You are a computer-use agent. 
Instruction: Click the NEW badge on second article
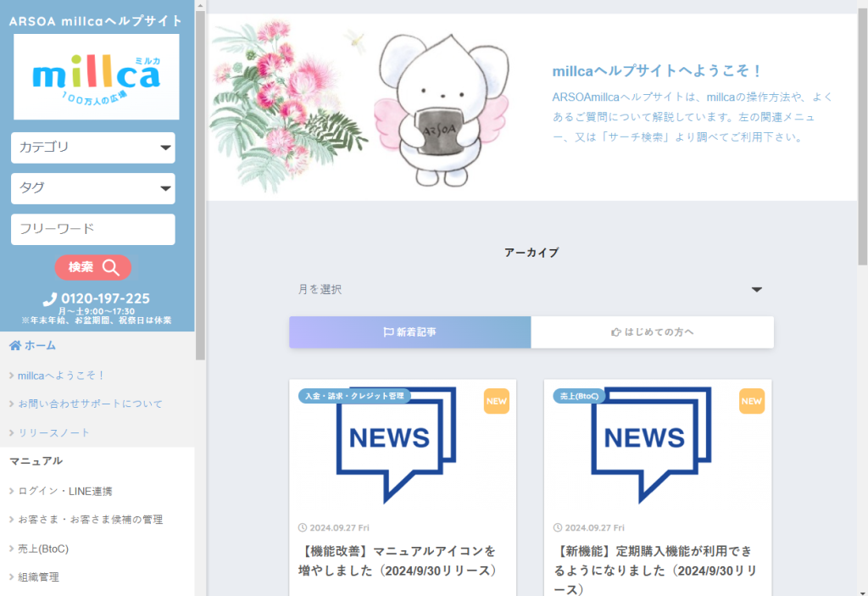751,401
